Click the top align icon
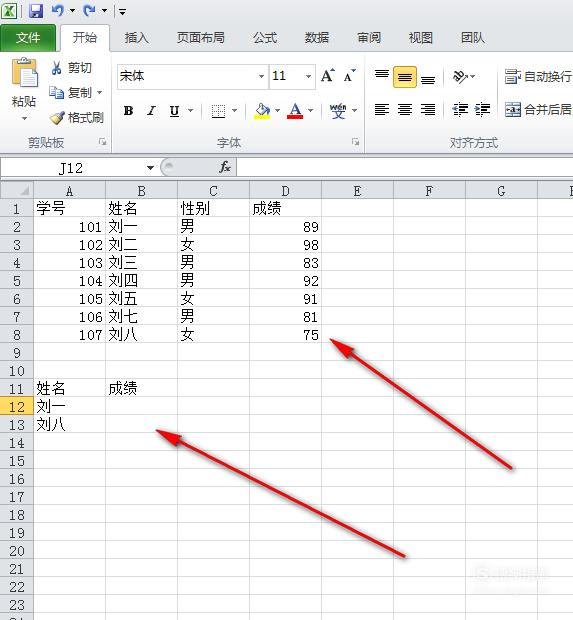 [382, 76]
